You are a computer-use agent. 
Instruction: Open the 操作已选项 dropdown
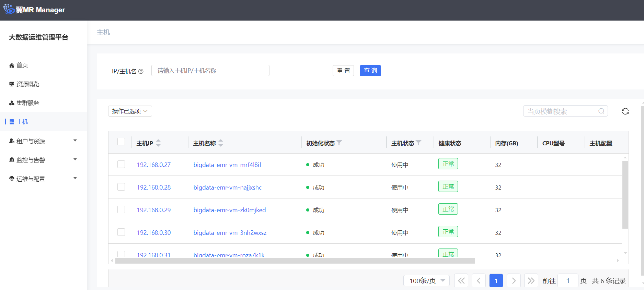pyautogui.click(x=130, y=111)
